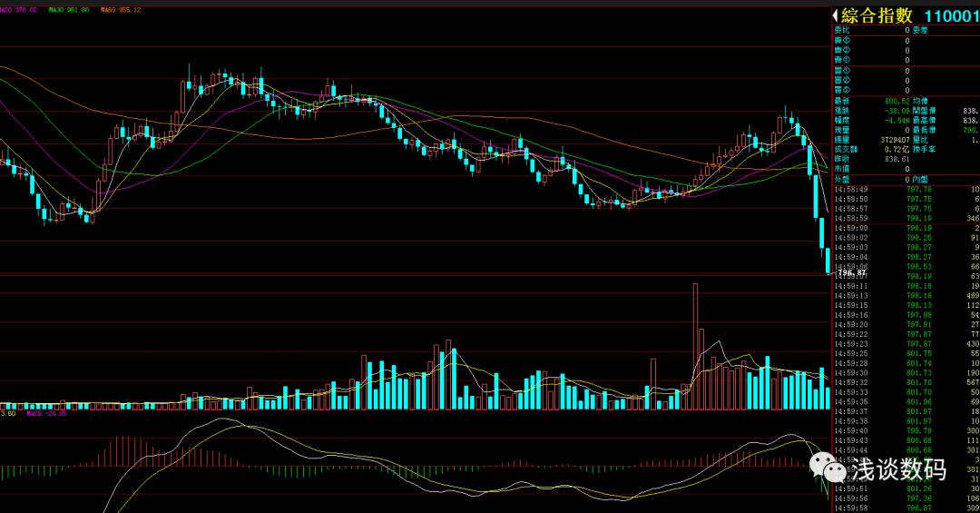Viewport: 980px width, 513px height.
Task: Select the 14:59:56 tick row
Action: (906, 498)
